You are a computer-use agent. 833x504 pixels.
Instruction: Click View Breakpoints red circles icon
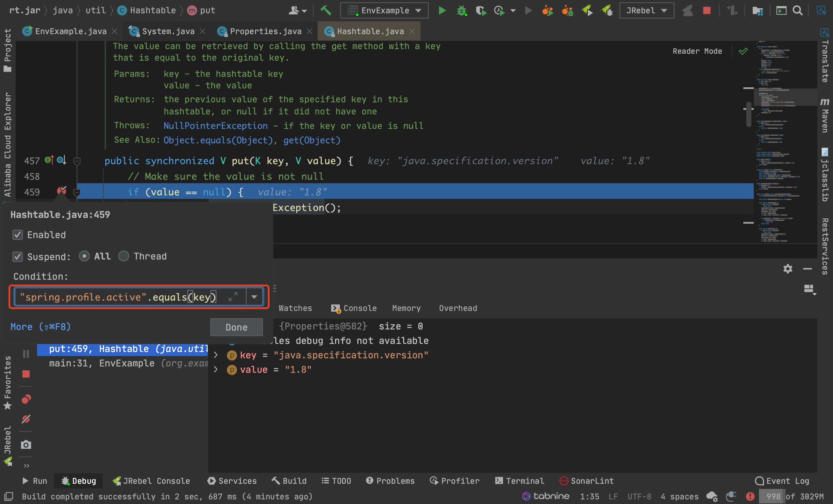click(26, 399)
